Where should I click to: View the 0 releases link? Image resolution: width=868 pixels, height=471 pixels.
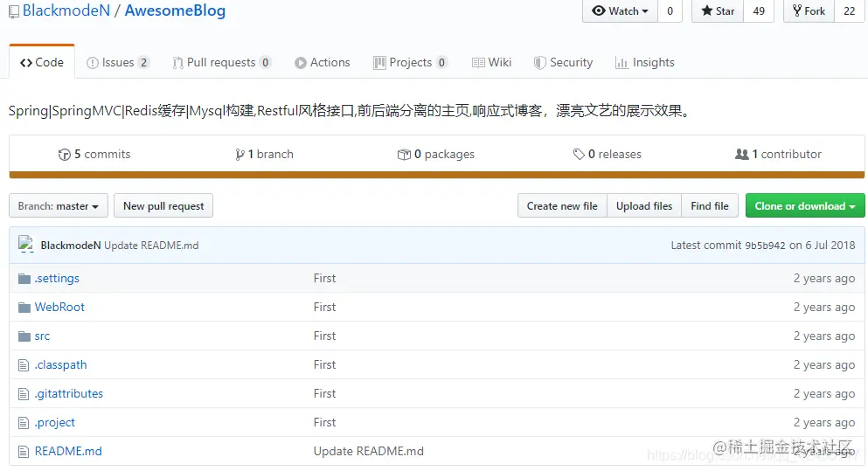[608, 155]
